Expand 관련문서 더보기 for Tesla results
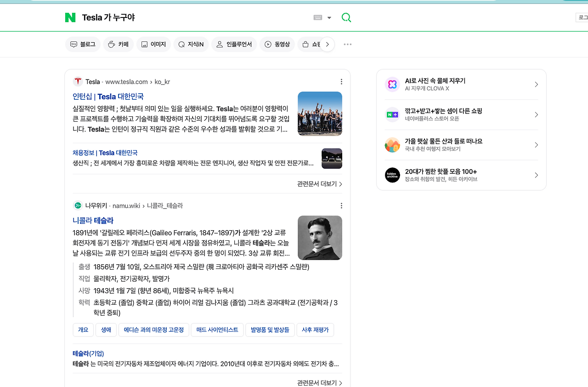588x387 pixels. 319,183
